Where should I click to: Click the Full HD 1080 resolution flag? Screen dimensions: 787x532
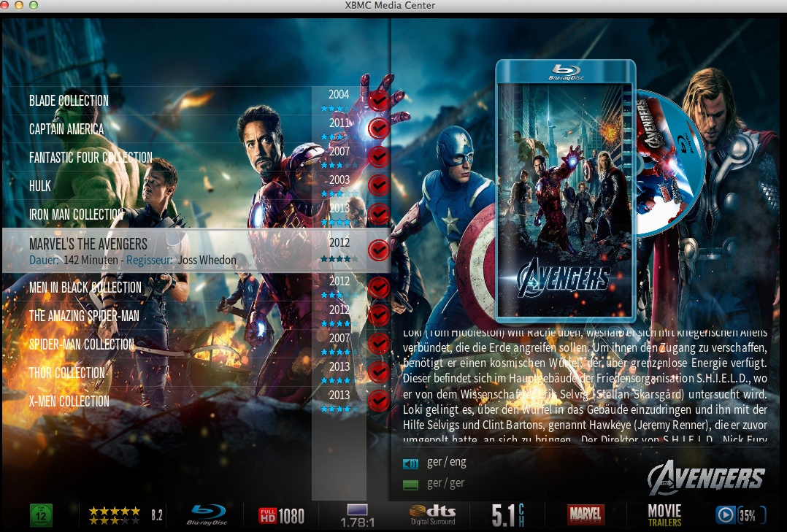[x=282, y=516]
